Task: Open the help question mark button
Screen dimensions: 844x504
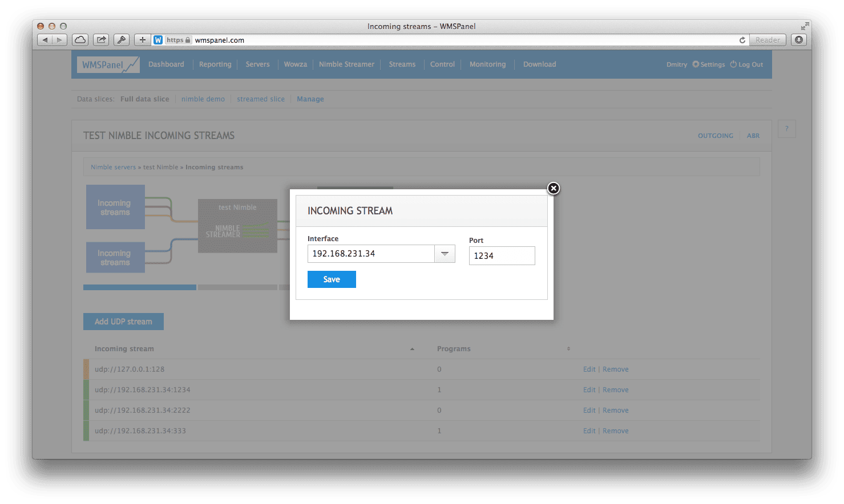Action: (x=786, y=129)
